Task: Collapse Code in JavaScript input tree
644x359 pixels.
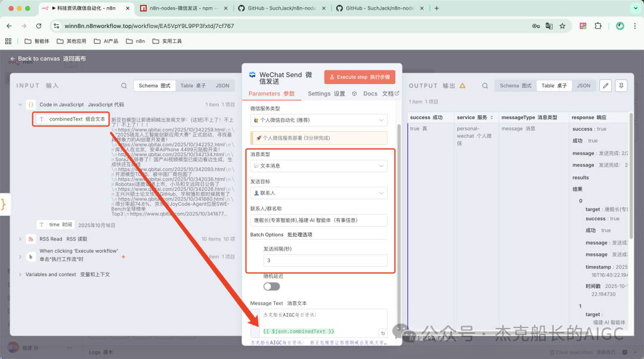Action: click(x=20, y=105)
